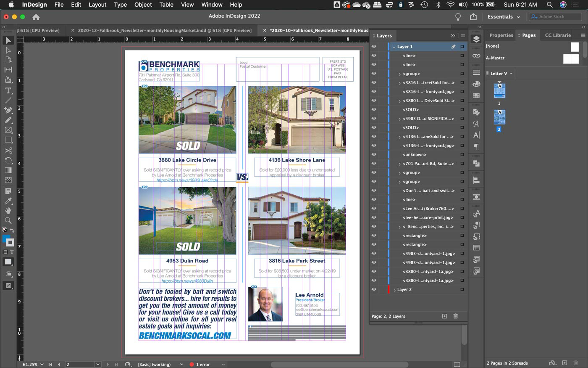
Task: Go to next page arrow
Action: (x=108, y=365)
